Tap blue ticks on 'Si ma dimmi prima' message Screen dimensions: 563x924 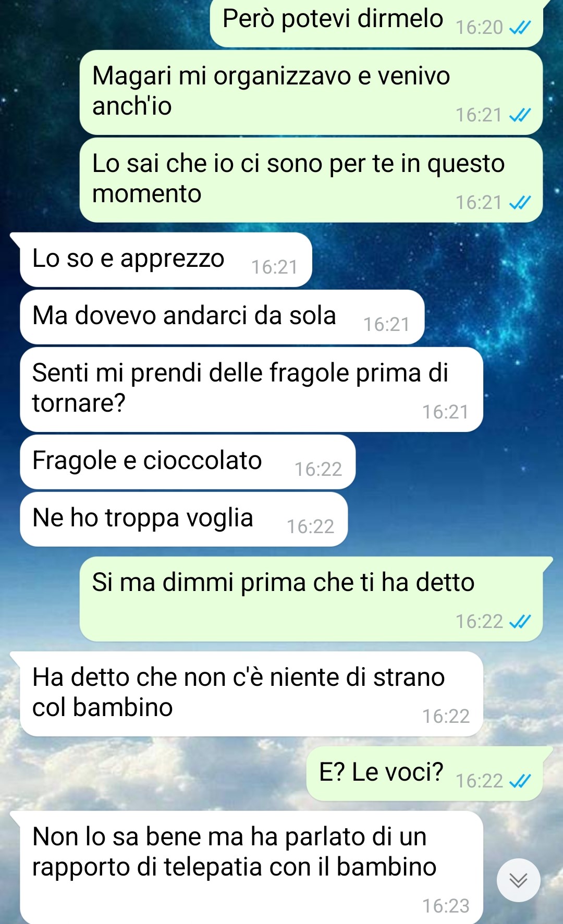520,621
